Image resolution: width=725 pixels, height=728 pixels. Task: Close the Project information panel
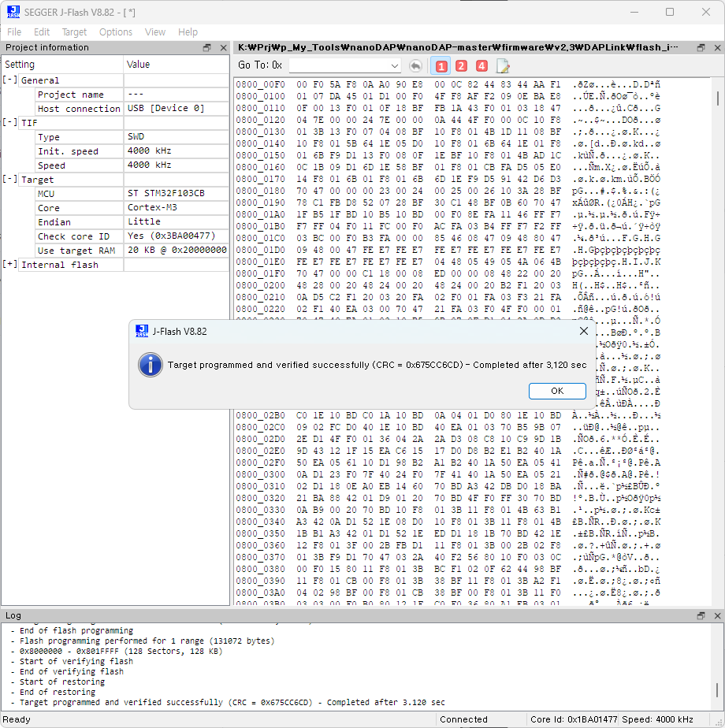click(x=223, y=48)
